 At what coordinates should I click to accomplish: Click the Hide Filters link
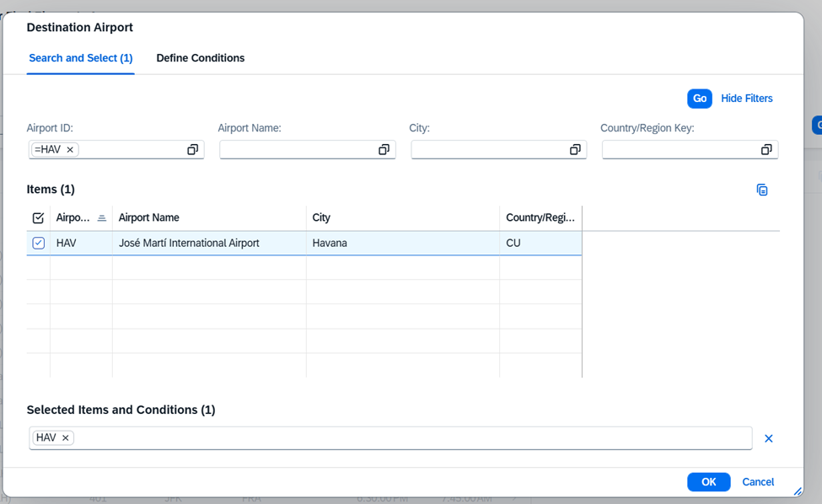(x=746, y=99)
